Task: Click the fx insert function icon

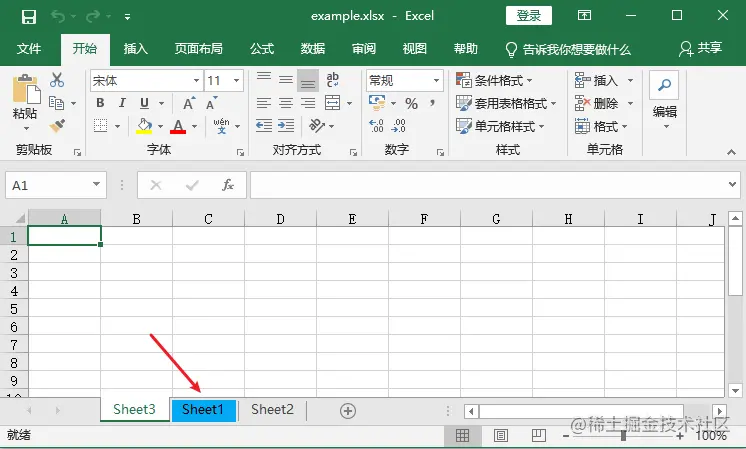Action: [x=227, y=185]
